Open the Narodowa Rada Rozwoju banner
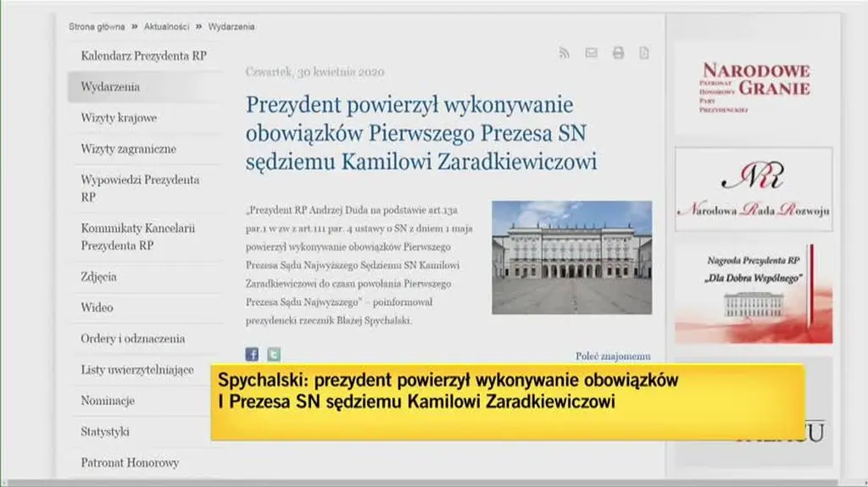This screenshot has width=868, height=487. coord(754,190)
